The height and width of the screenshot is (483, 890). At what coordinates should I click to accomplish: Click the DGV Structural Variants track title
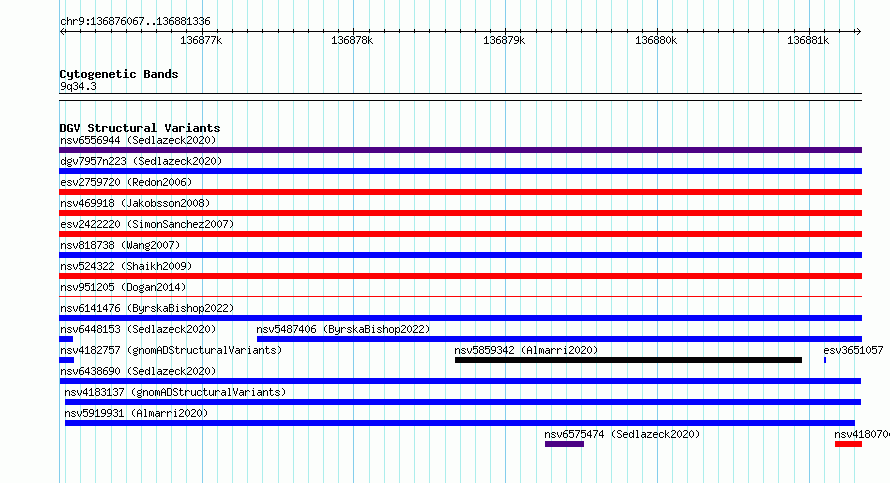click(140, 128)
